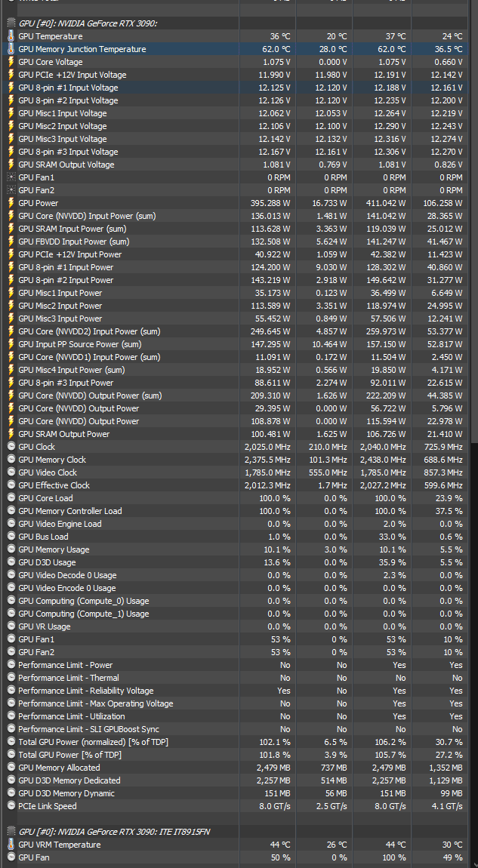Select the GPU Effective Clock row label
The height and width of the screenshot is (868, 478).
pos(54,485)
